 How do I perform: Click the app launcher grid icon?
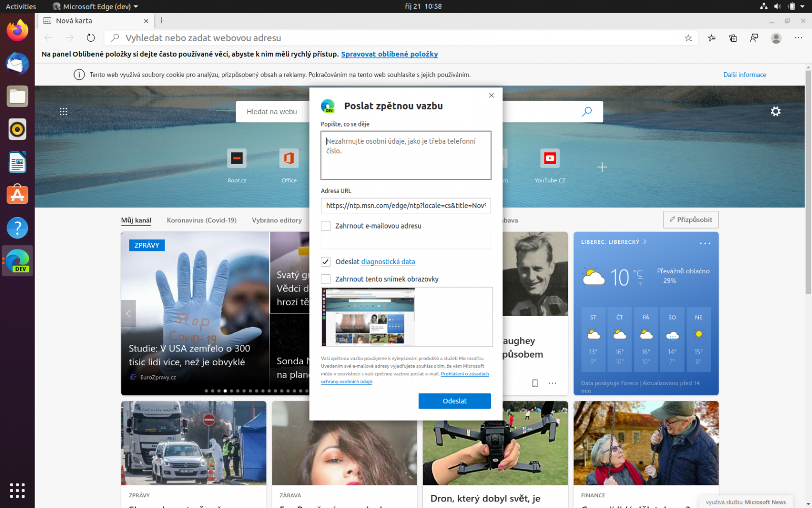(63, 111)
